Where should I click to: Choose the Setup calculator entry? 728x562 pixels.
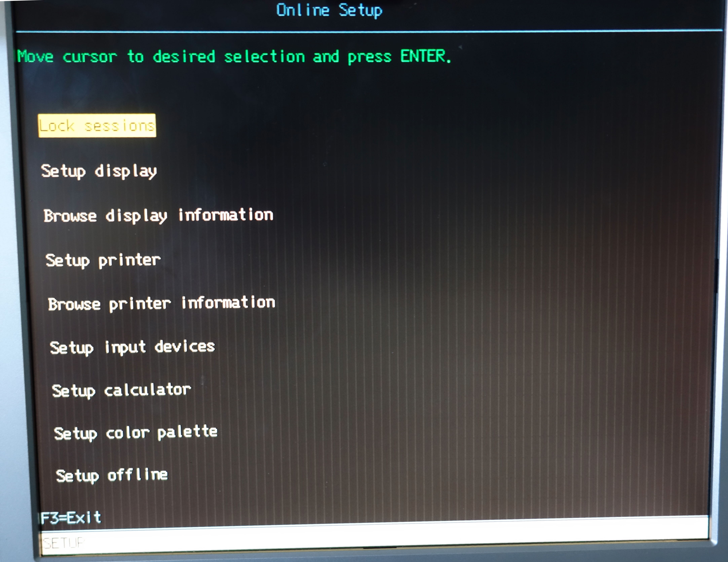[x=121, y=390]
